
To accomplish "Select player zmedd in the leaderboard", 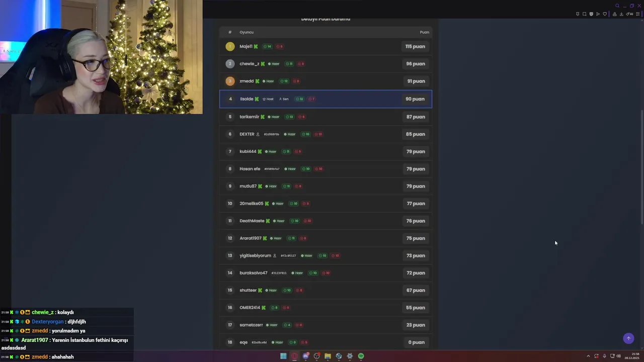I will [247, 81].
